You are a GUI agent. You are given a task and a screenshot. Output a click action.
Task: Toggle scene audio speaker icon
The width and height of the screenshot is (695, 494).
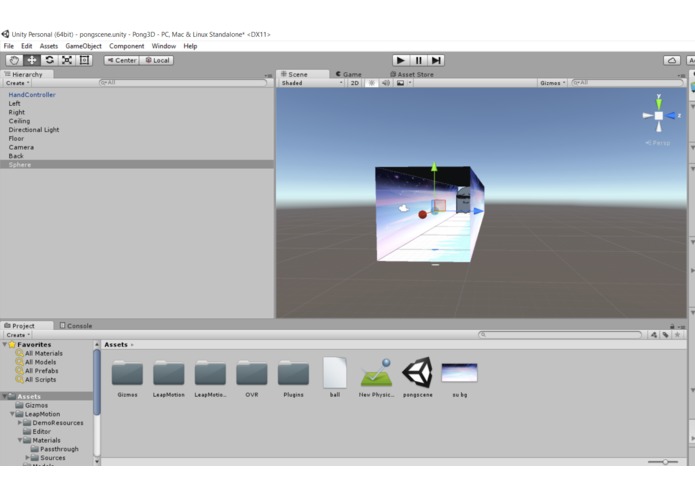386,83
